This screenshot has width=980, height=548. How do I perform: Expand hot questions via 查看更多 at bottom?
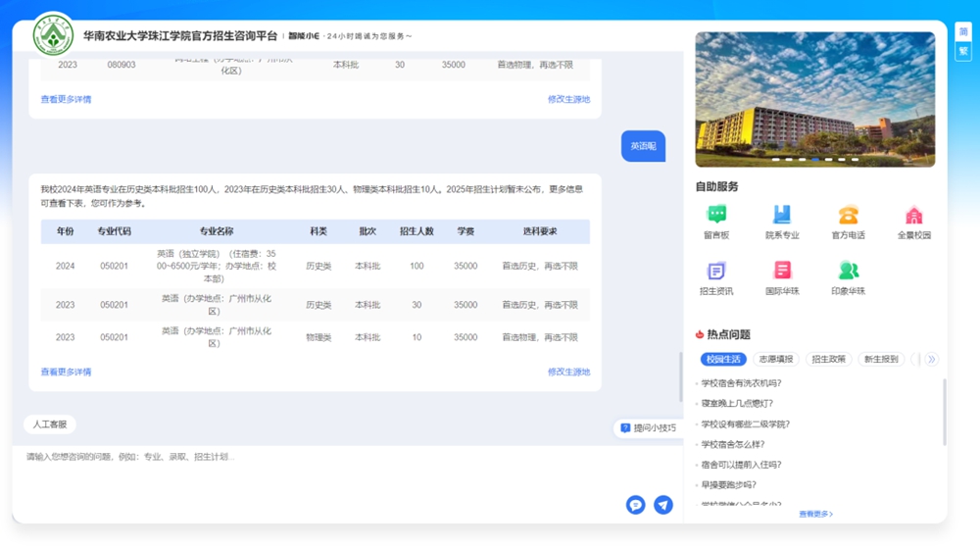coord(815,514)
